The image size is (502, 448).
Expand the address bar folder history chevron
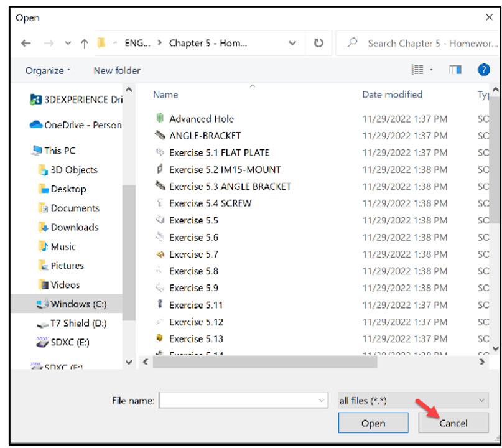click(292, 44)
